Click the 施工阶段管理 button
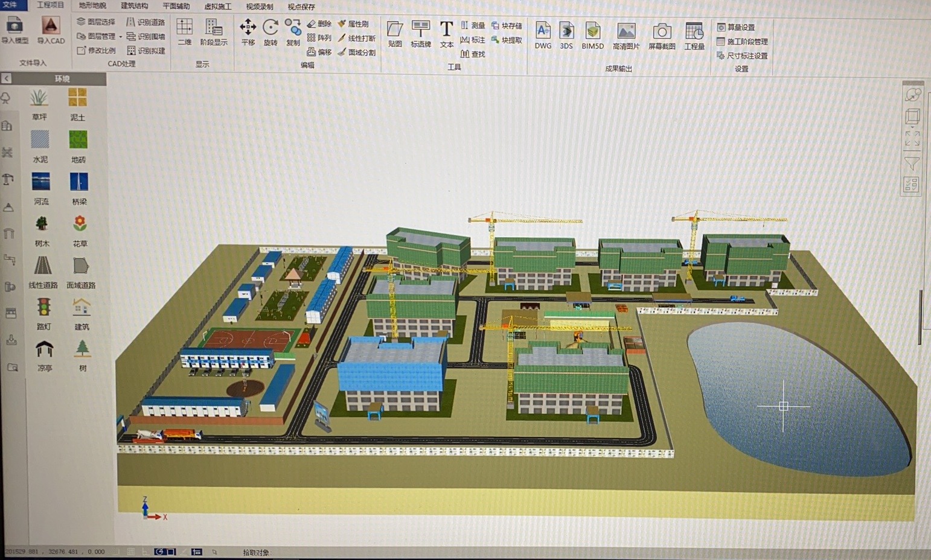 pos(742,42)
